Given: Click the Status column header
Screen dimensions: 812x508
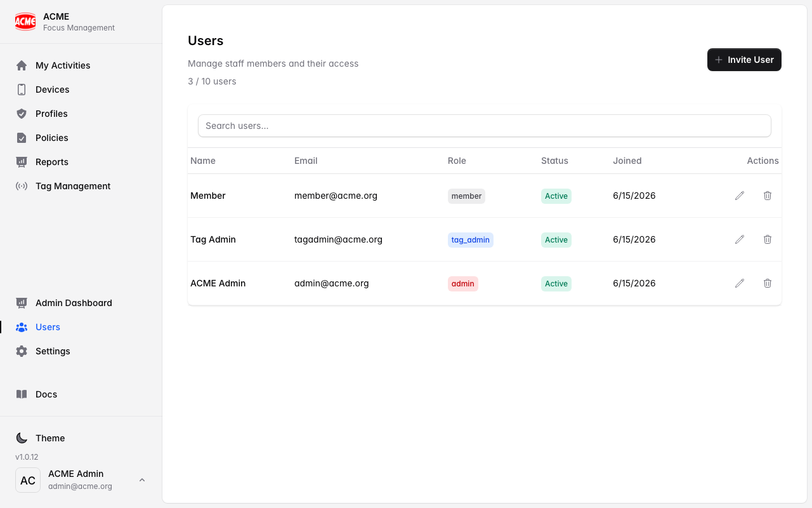Looking at the screenshot, I should (x=554, y=161).
